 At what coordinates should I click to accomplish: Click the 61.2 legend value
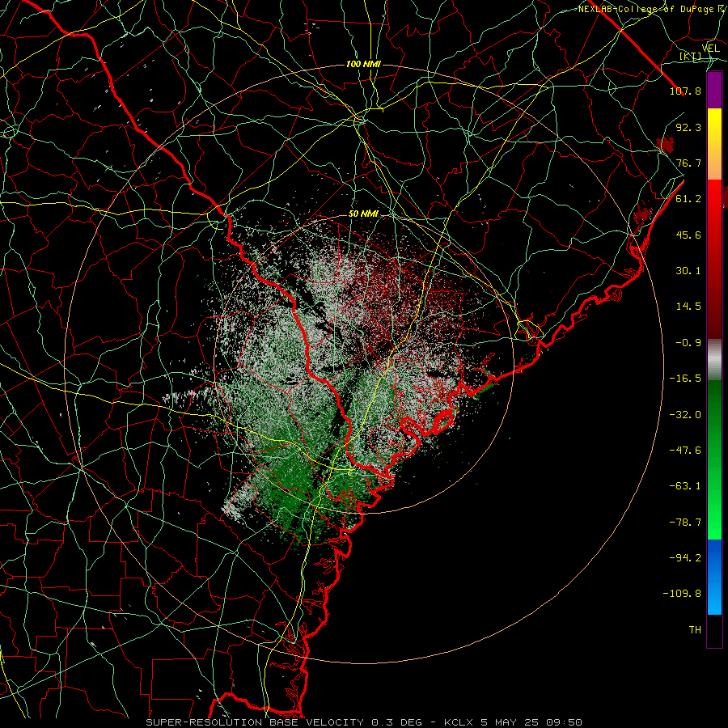pos(688,199)
